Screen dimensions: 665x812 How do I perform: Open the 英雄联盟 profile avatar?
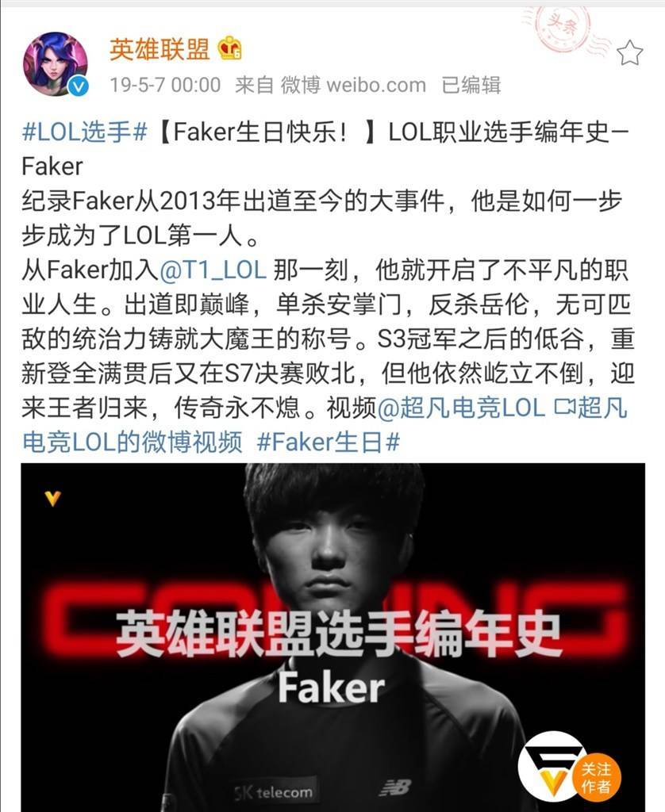56,63
